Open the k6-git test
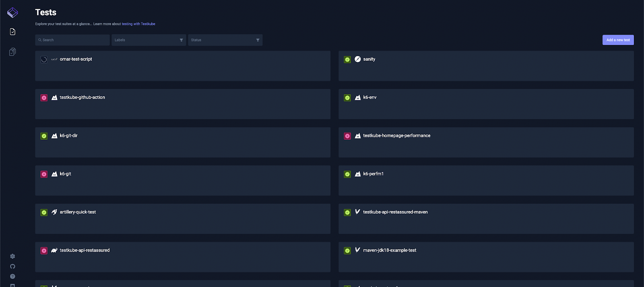 click(x=183, y=180)
